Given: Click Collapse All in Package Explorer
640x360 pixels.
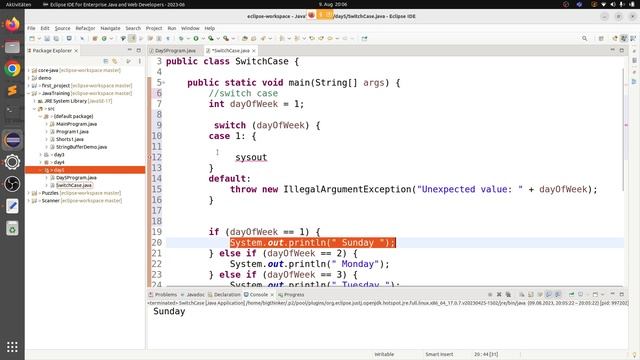Looking at the screenshot, I should coord(106,61).
